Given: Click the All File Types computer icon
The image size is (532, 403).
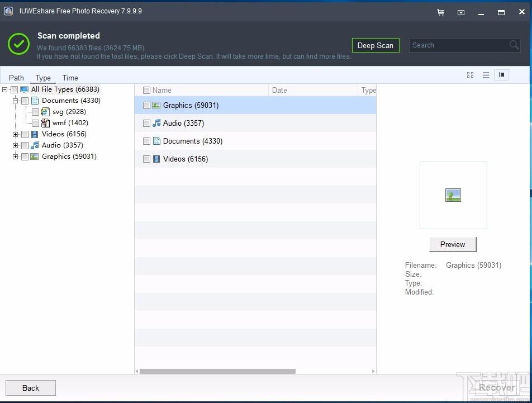Looking at the screenshot, I should coord(24,89).
